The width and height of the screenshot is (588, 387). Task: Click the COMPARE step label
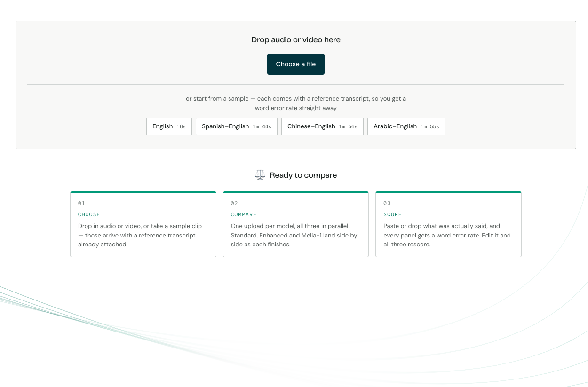pyautogui.click(x=244, y=214)
